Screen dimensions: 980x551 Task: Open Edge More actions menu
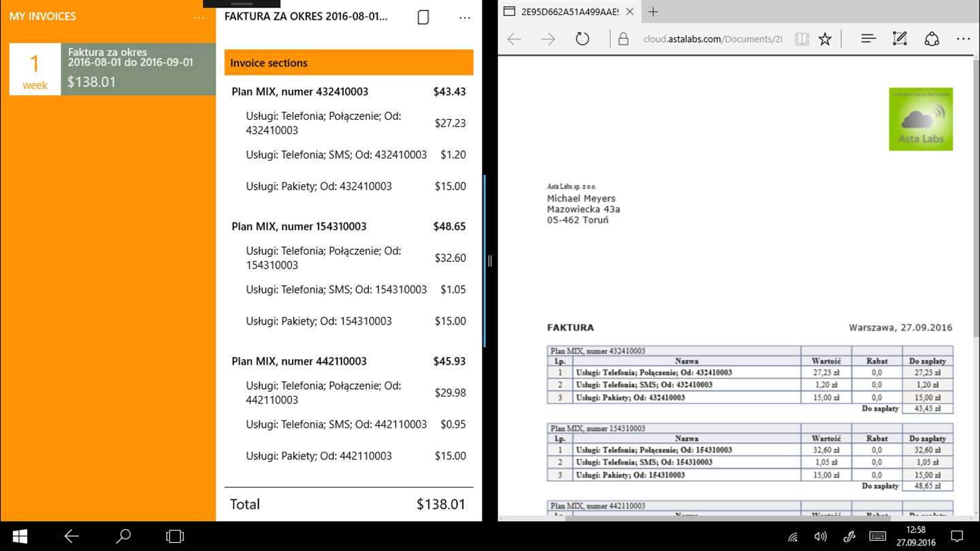tap(963, 39)
